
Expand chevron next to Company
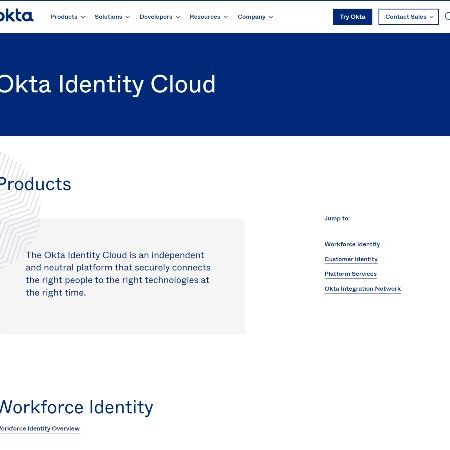pos(271,17)
